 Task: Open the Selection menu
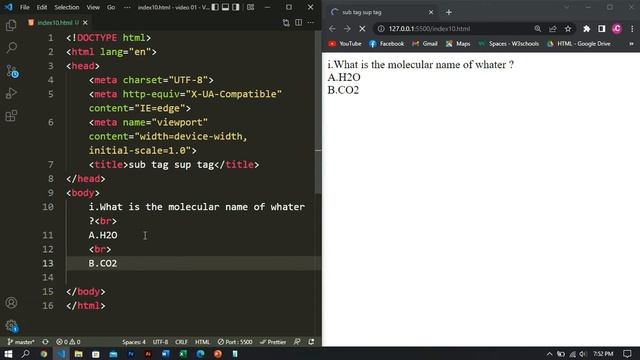tap(67, 7)
